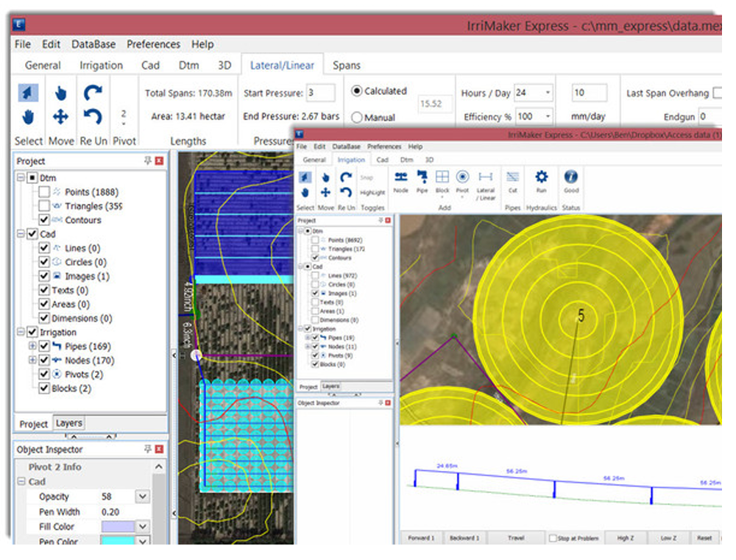Viewport: 736px width, 560px height.
Task: Expand the Pipes (169) tree node
Action: (32, 347)
